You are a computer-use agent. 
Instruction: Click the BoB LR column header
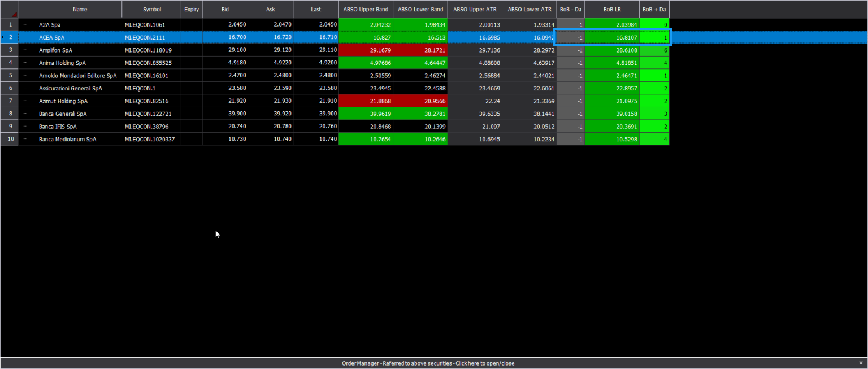[x=611, y=10]
